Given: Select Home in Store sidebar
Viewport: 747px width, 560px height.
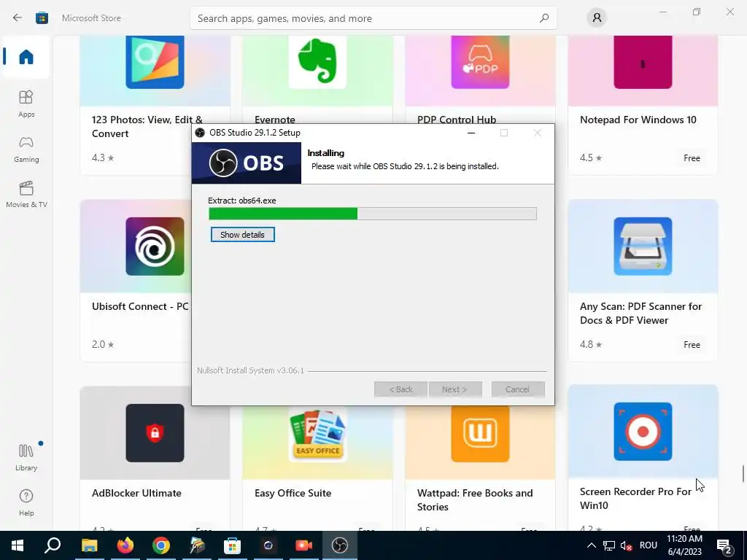Looking at the screenshot, I should click(x=26, y=57).
